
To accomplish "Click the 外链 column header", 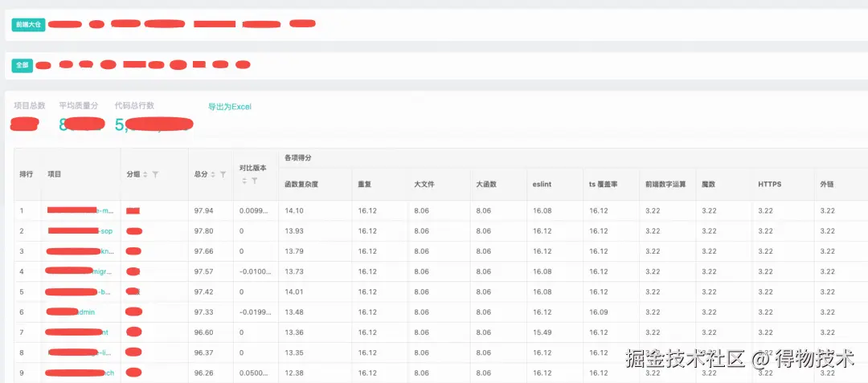I will tap(826, 185).
